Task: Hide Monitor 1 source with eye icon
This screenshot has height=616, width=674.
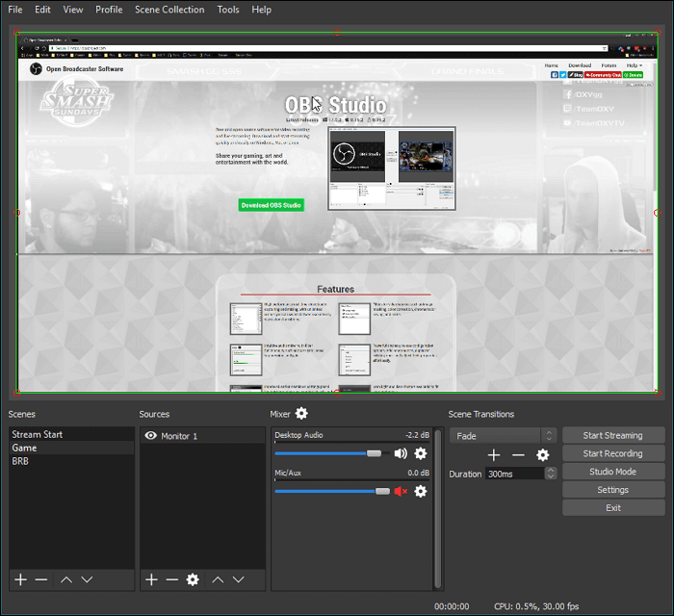Action: 150,436
